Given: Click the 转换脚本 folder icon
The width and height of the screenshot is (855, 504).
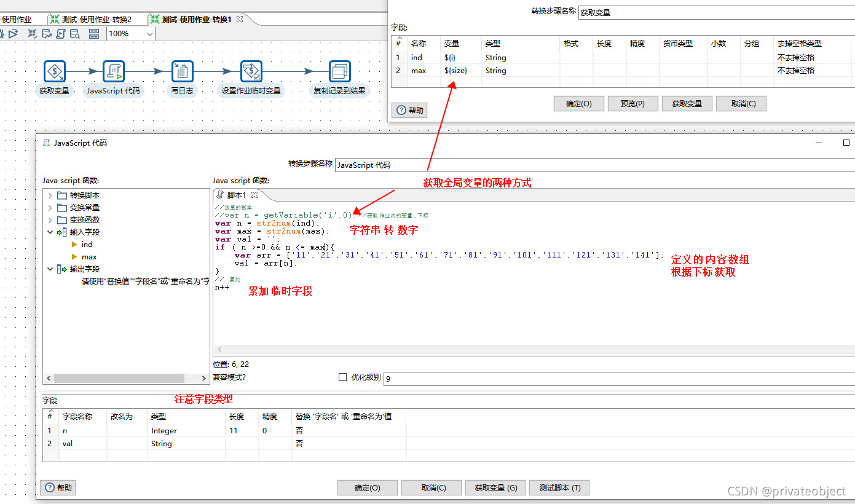Looking at the screenshot, I should point(62,195).
